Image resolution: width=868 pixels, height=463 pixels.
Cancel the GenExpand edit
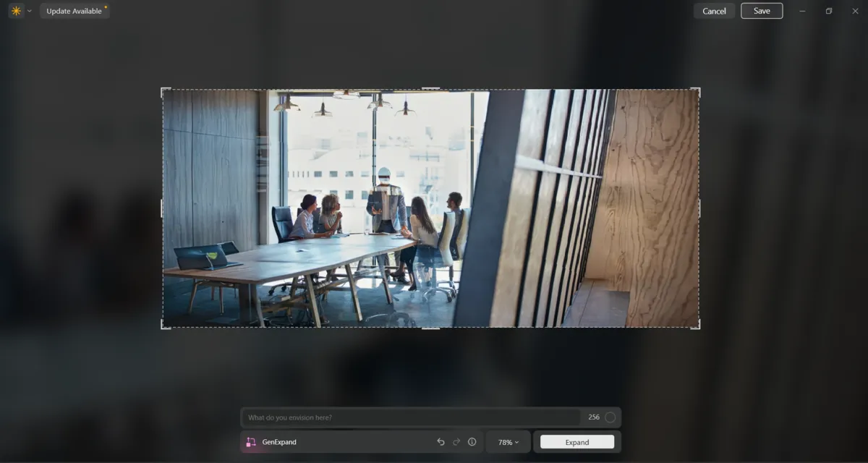pyautogui.click(x=714, y=10)
